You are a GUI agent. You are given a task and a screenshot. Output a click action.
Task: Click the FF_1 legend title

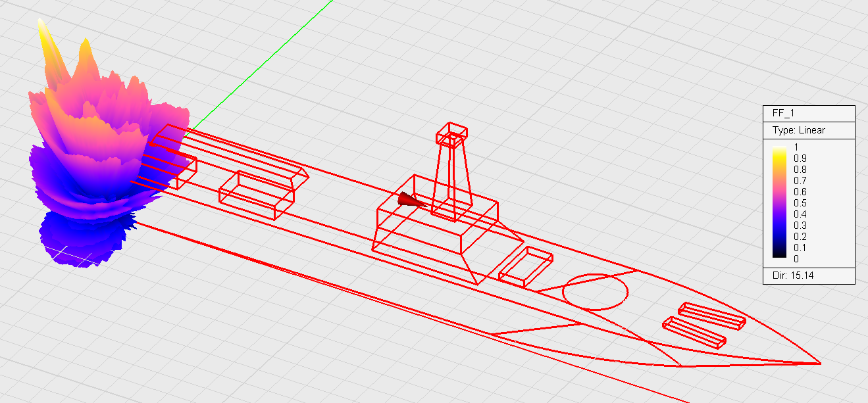783,113
